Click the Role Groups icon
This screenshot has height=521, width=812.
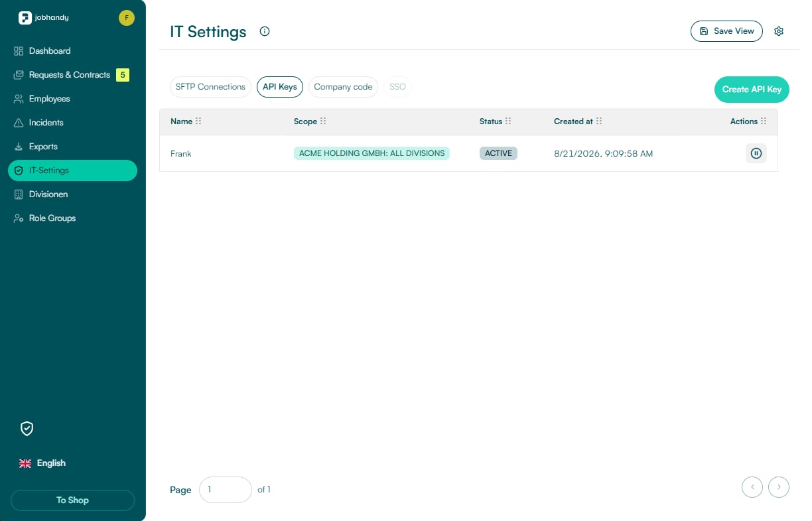click(19, 218)
